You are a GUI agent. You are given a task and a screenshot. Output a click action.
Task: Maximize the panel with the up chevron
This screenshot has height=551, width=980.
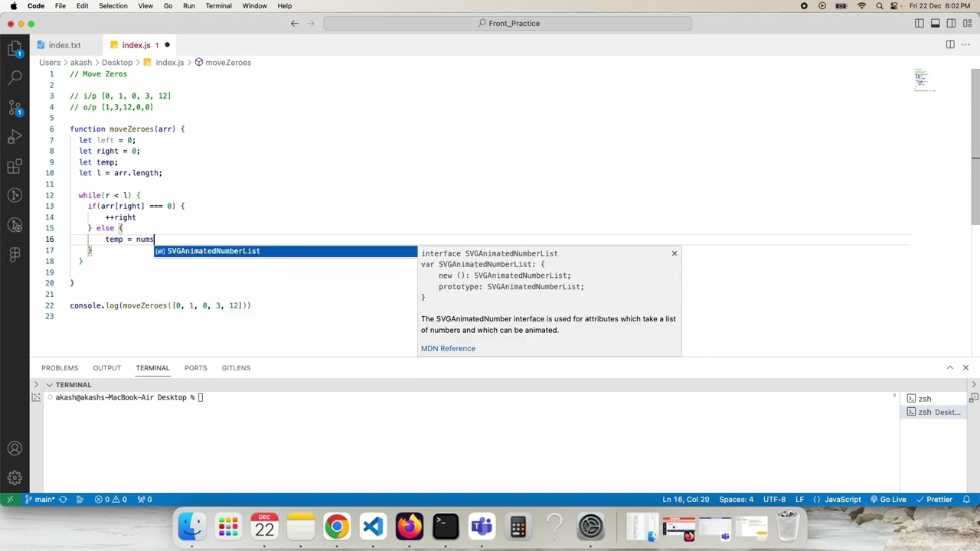pos(950,368)
